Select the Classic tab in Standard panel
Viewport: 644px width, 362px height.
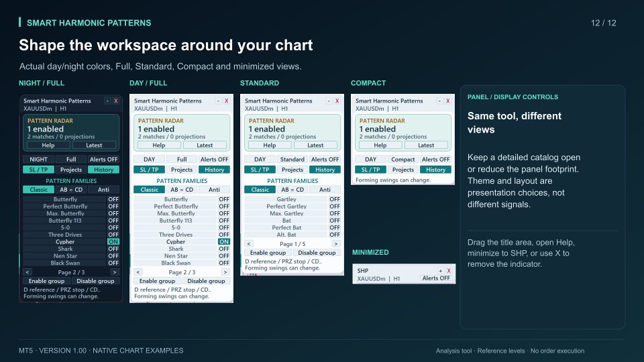(260, 190)
